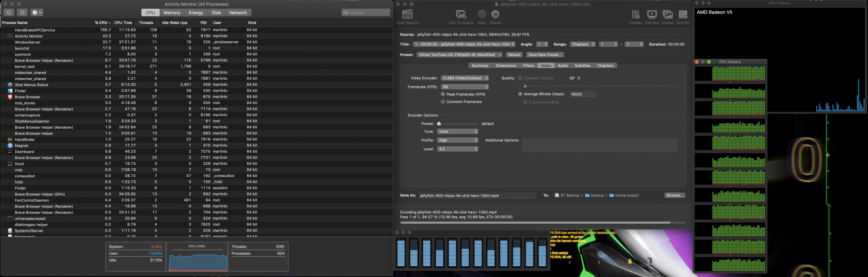
Task: Open the Chapters tab
Action: pos(605,65)
